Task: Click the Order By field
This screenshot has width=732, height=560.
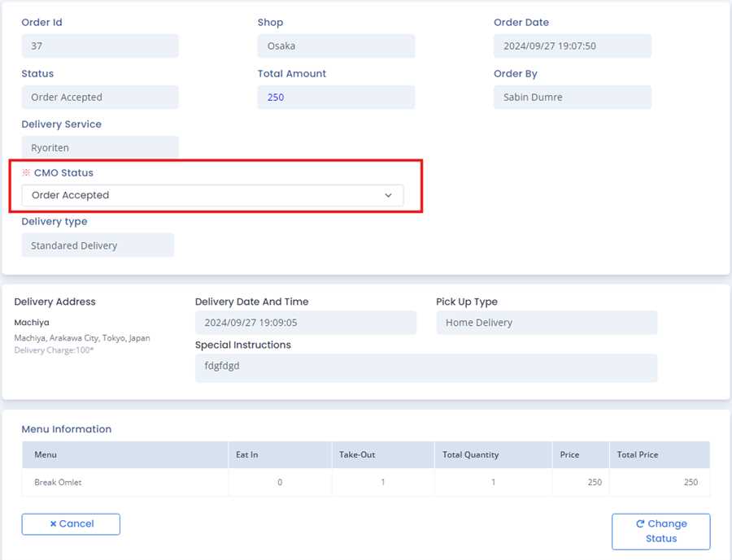Action: point(572,98)
